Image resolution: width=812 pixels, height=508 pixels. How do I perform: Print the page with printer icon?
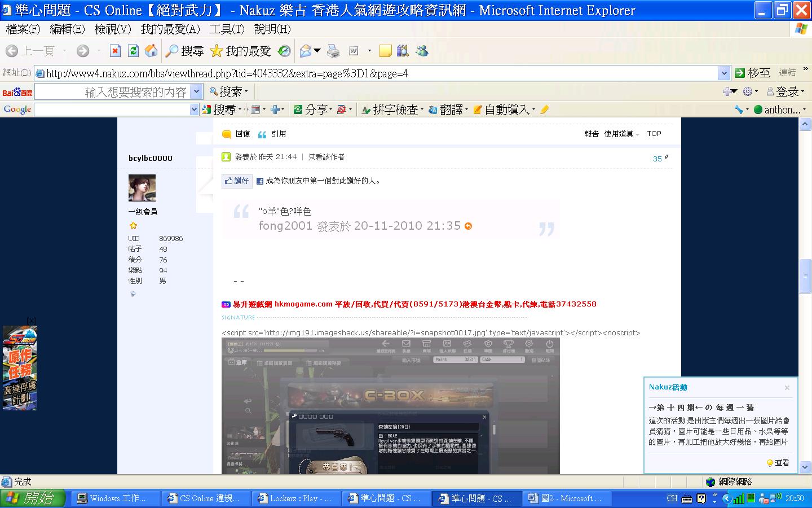click(x=333, y=51)
